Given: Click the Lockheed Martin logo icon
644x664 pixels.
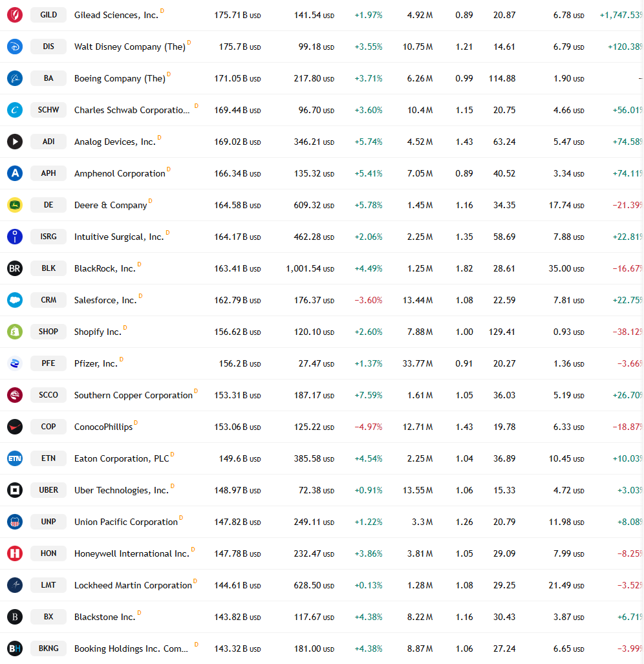Looking at the screenshot, I should (x=15, y=585).
